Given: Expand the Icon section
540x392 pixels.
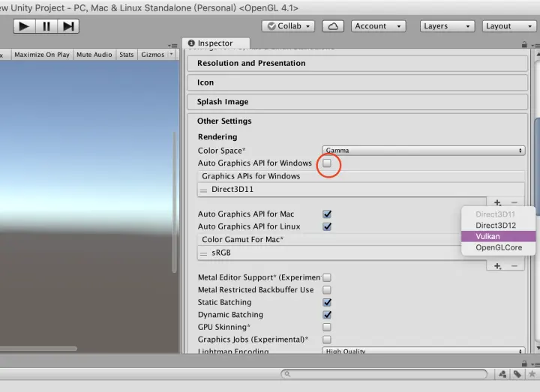Looking at the screenshot, I should coord(357,82).
